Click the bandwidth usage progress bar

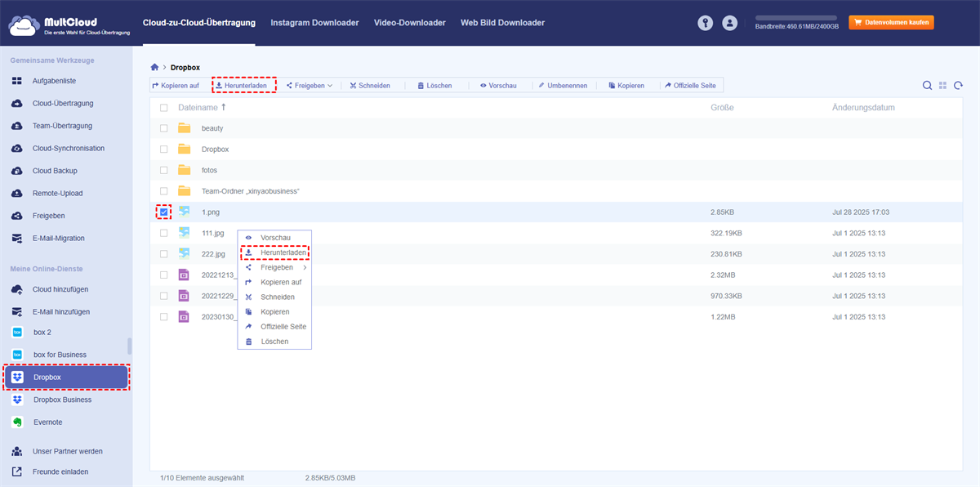point(797,17)
